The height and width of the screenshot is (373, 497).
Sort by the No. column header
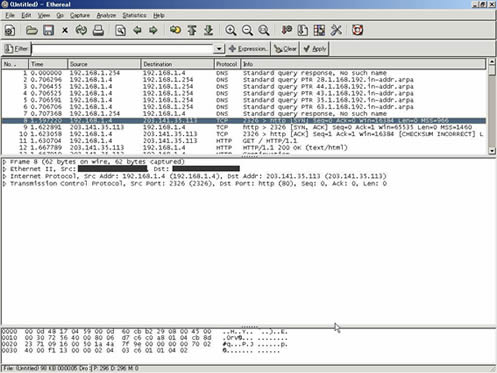tap(15, 64)
